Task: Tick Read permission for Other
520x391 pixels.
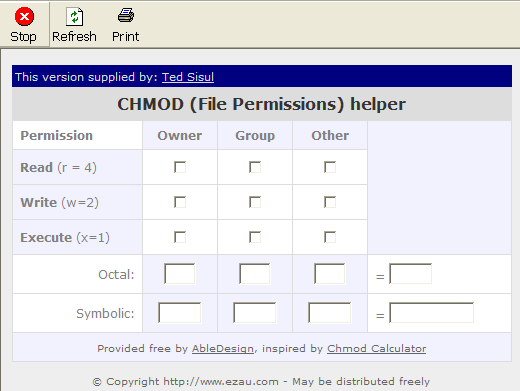Action: pos(330,167)
